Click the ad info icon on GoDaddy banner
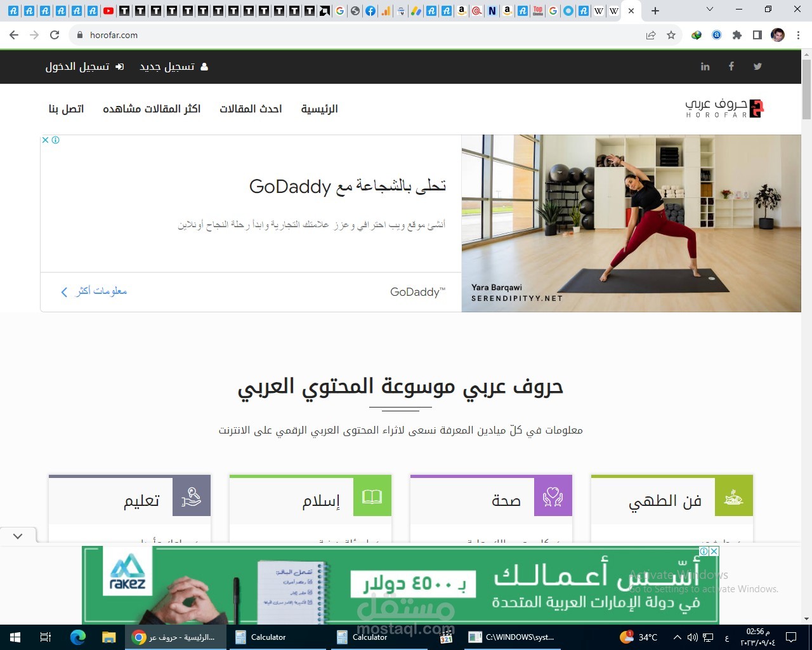The height and width of the screenshot is (650, 812). 56,140
